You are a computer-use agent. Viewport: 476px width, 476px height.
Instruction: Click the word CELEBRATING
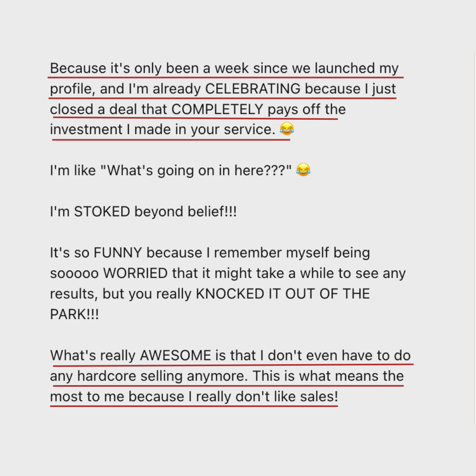253,88
